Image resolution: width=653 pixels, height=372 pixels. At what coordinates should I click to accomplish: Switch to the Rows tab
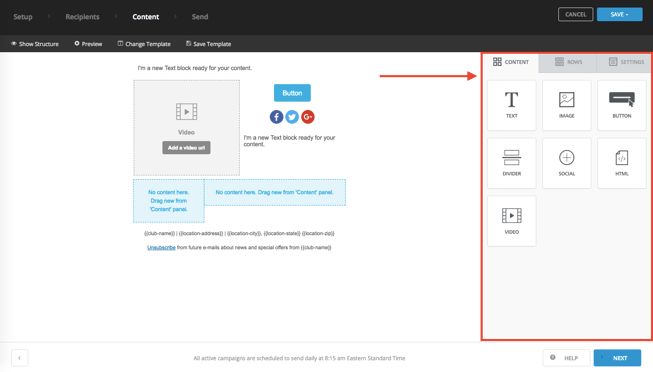[x=568, y=62]
